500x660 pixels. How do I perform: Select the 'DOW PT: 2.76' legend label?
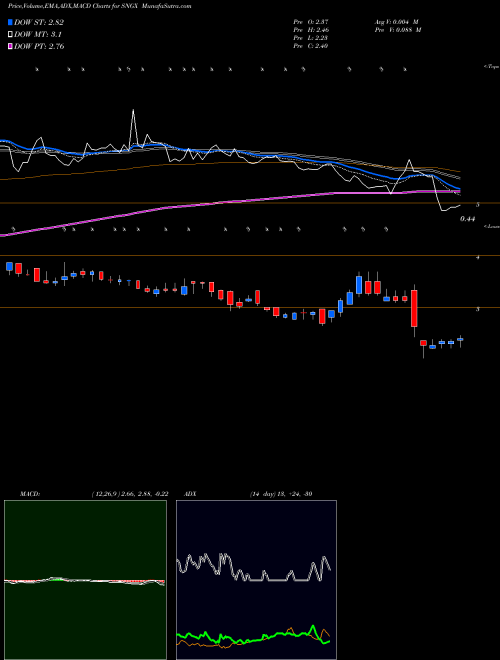pyautogui.click(x=39, y=46)
